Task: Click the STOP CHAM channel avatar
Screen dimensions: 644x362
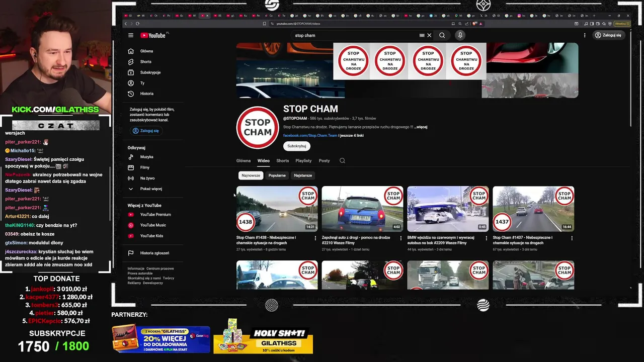Action: [x=258, y=128]
